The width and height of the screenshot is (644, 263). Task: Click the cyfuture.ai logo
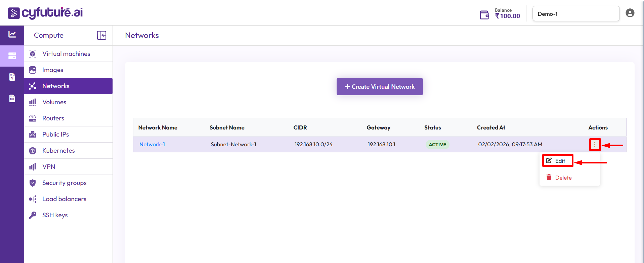(x=45, y=13)
